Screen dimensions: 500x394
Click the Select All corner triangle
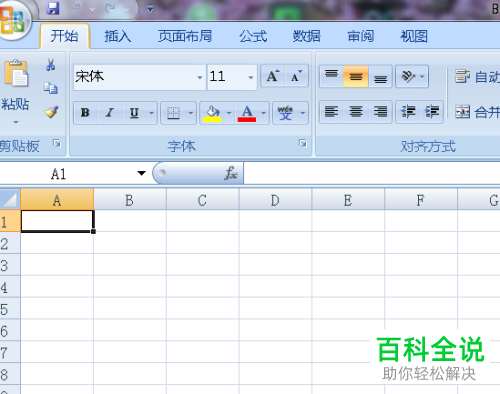point(10,199)
